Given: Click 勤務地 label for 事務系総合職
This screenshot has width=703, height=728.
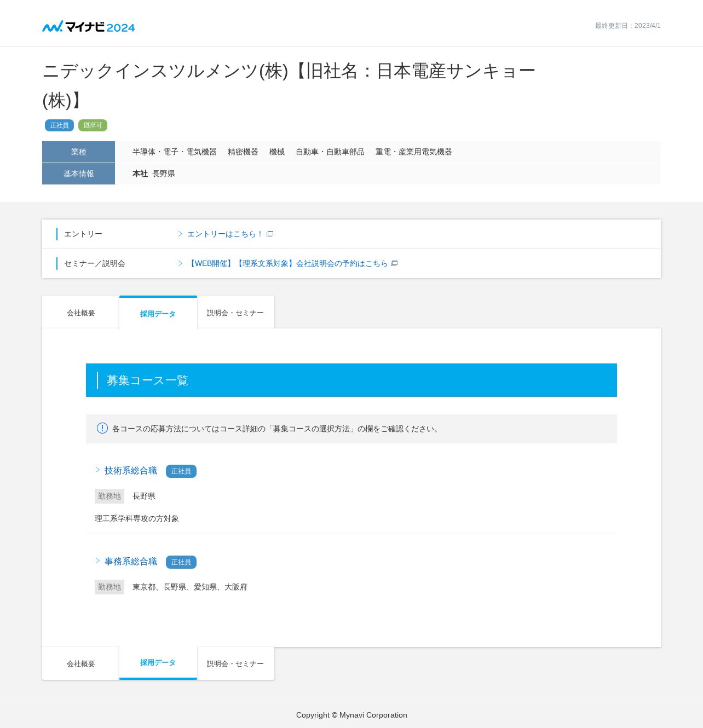Looking at the screenshot, I should pyautogui.click(x=110, y=587).
